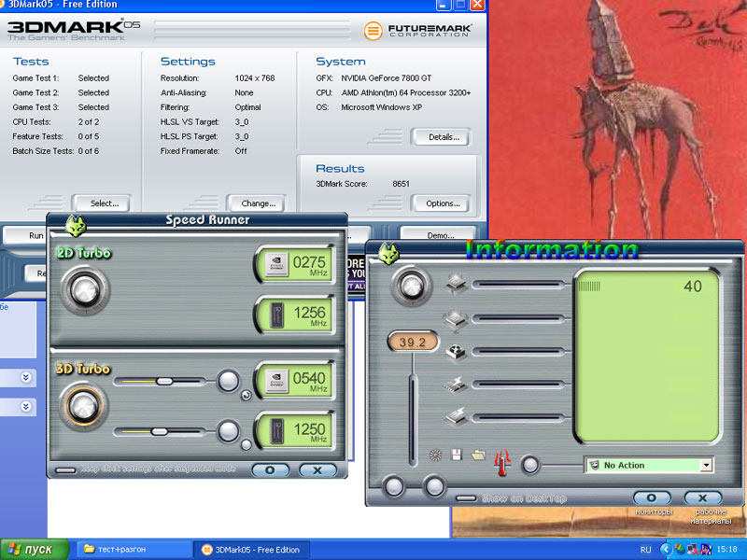Click the small round button under 3D memory slider
The image size is (747, 560).
[247, 445]
